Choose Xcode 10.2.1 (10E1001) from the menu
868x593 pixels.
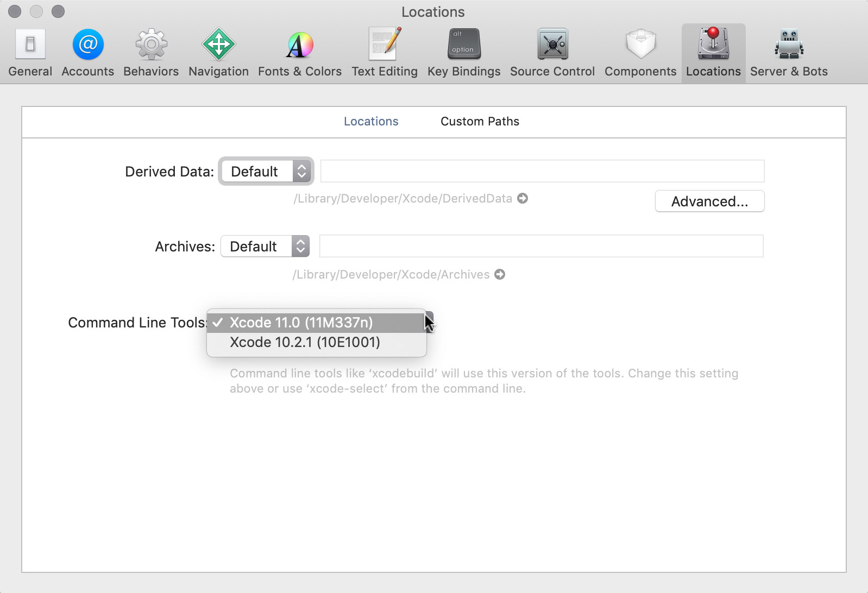pyautogui.click(x=317, y=342)
